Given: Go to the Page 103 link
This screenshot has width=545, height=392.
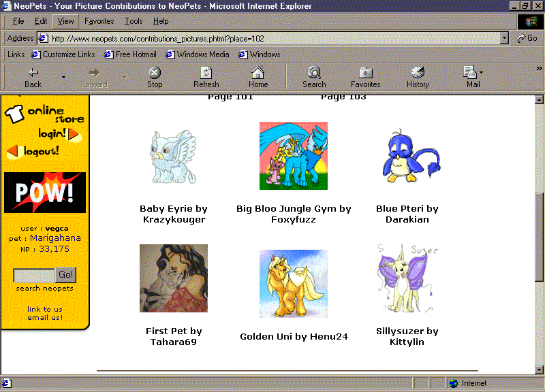Looking at the screenshot, I should click(x=343, y=97).
